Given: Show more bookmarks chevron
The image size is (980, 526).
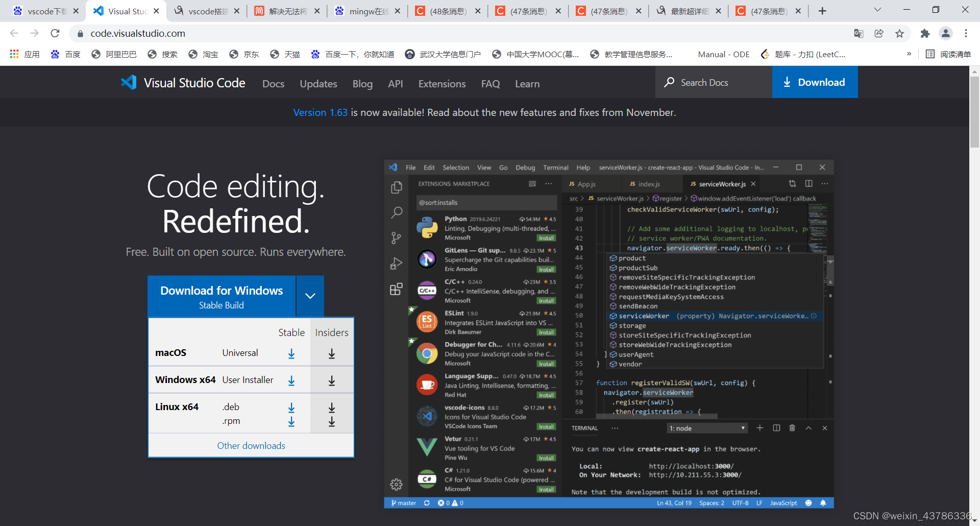Looking at the screenshot, I should [x=909, y=54].
